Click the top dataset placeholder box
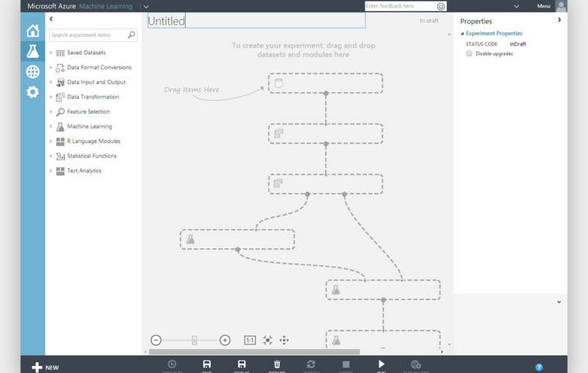The image size is (588, 373). tap(326, 83)
